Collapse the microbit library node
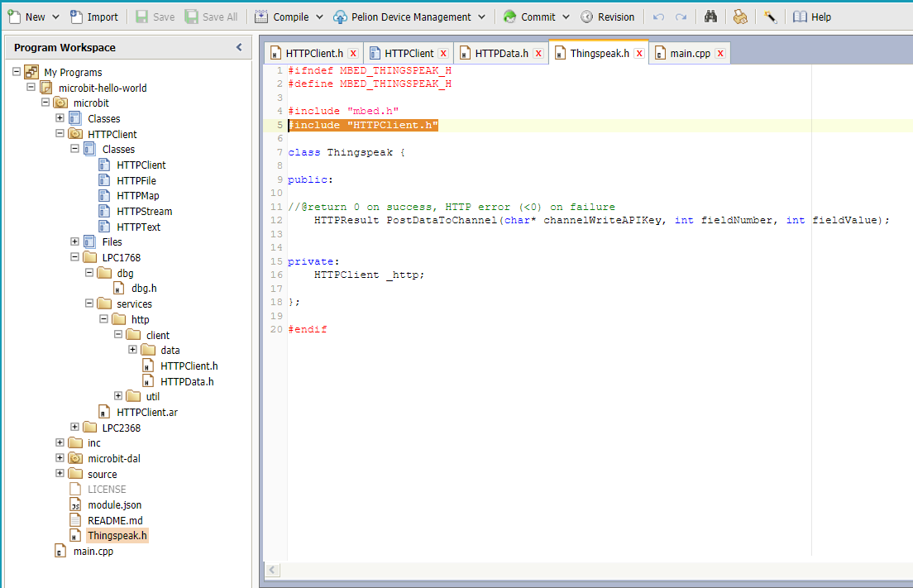This screenshot has height=588, width=913. pyautogui.click(x=45, y=102)
